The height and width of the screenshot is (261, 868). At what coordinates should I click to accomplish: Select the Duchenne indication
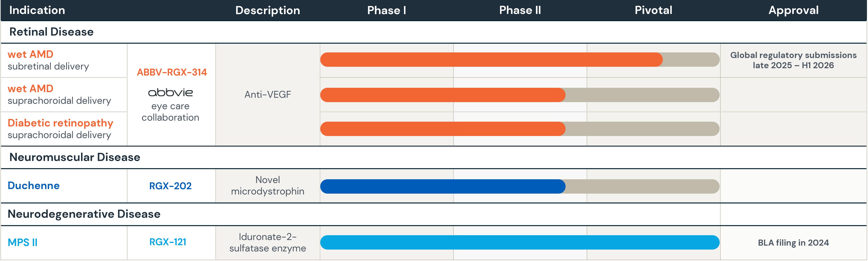pyautogui.click(x=34, y=186)
